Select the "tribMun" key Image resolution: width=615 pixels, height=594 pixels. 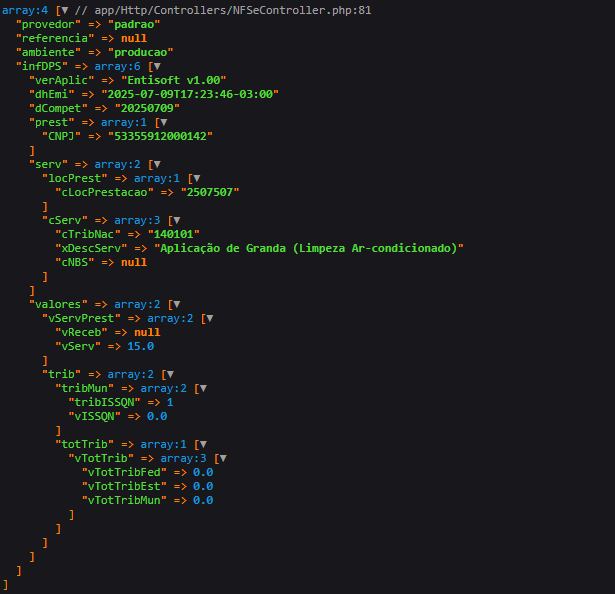[x=85, y=389]
